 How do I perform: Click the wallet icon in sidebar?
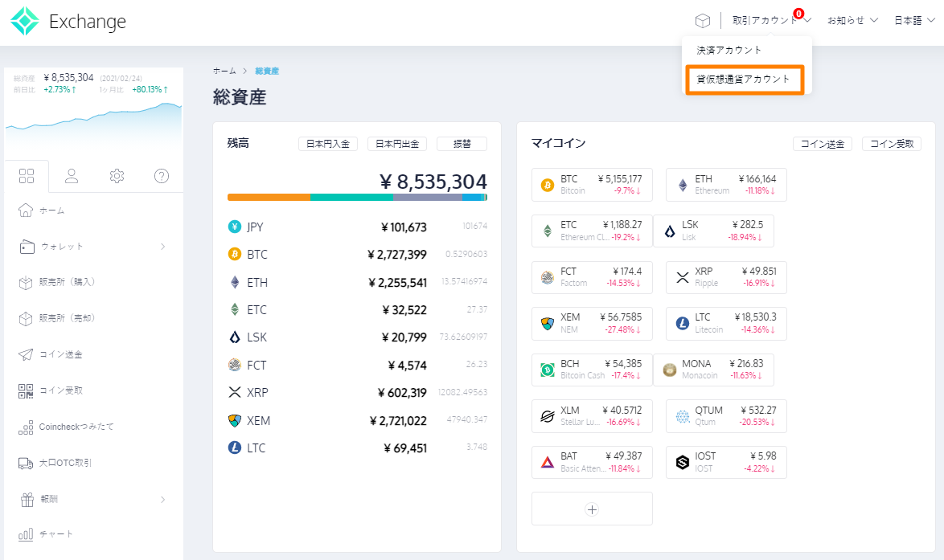coord(27,247)
